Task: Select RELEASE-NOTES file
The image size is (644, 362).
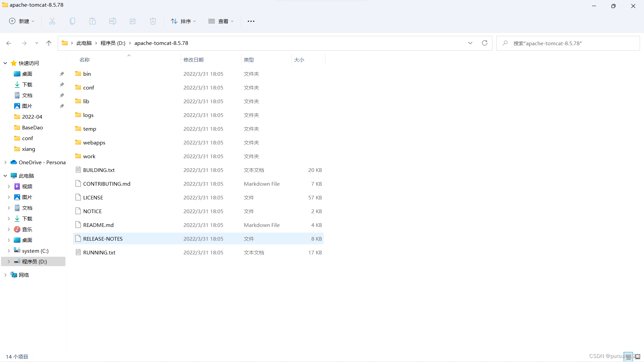Action: click(198, 239)
